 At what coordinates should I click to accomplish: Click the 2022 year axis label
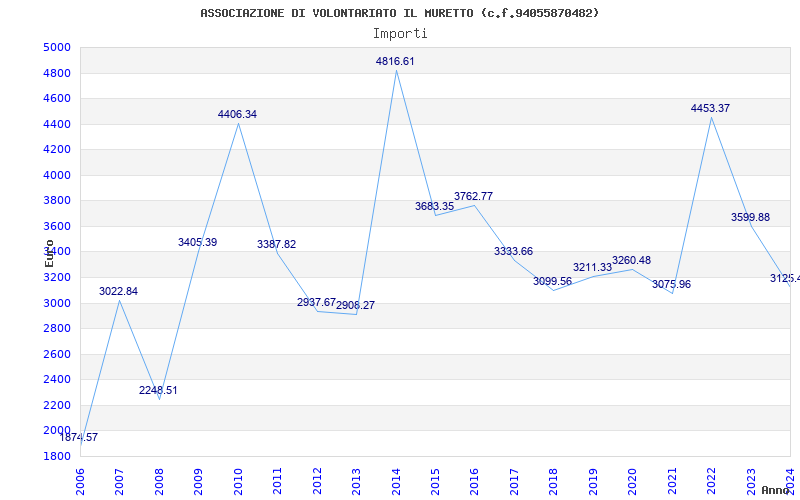point(711,482)
